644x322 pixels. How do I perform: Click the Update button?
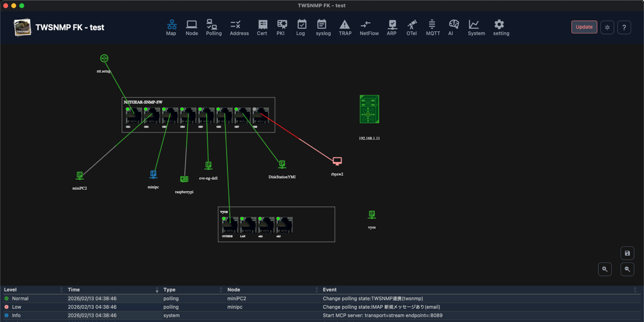[584, 27]
